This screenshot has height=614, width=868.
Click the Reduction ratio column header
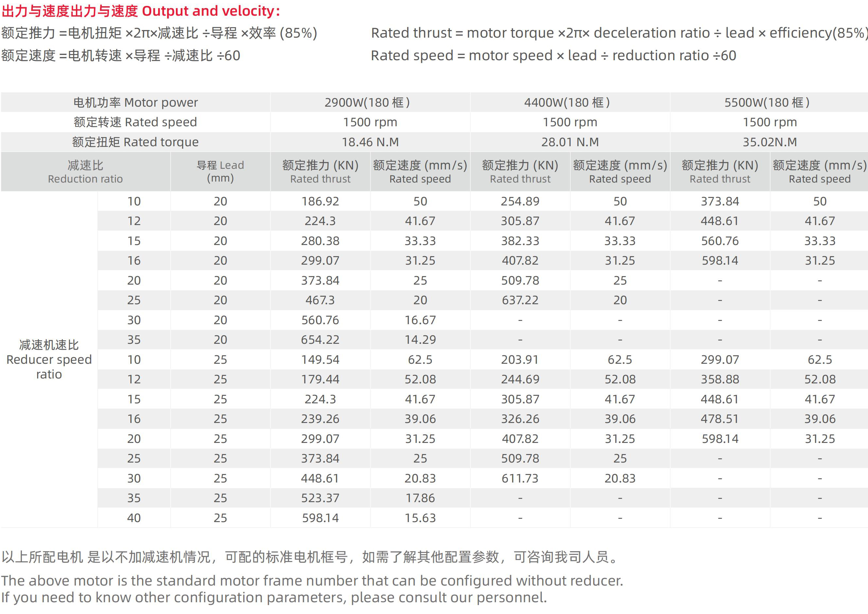pyautogui.click(x=85, y=172)
